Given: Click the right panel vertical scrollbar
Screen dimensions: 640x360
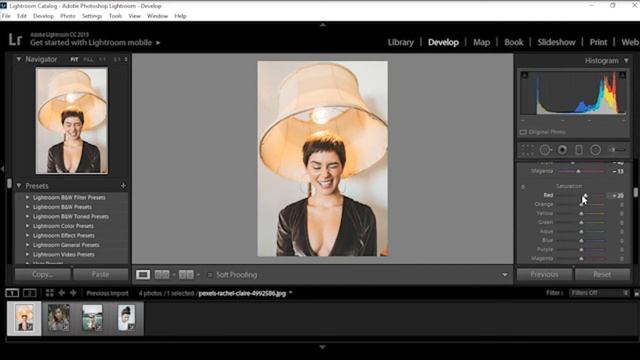Looking at the screenshot, I should click(636, 192).
